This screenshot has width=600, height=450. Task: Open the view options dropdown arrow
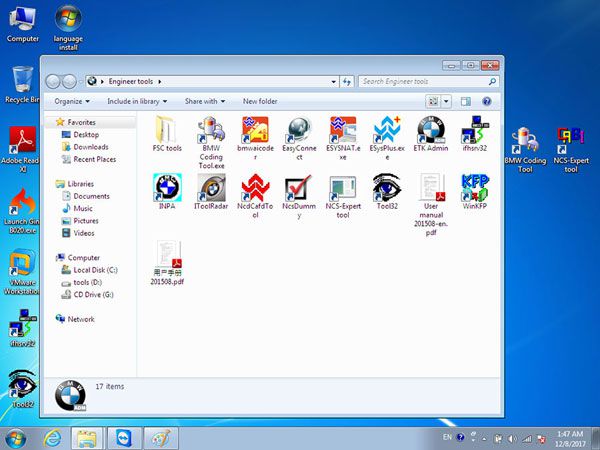(446, 101)
